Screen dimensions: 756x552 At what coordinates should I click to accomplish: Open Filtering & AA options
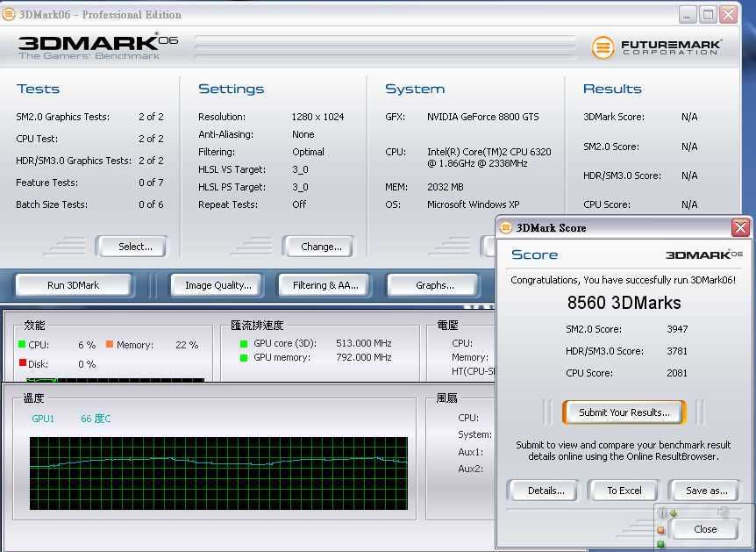pyautogui.click(x=325, y=285)
